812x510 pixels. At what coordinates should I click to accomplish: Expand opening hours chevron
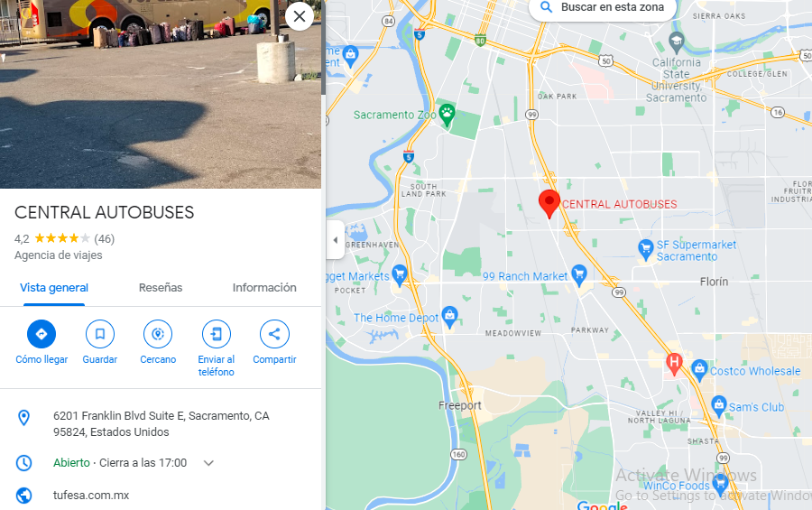[208, 463]
